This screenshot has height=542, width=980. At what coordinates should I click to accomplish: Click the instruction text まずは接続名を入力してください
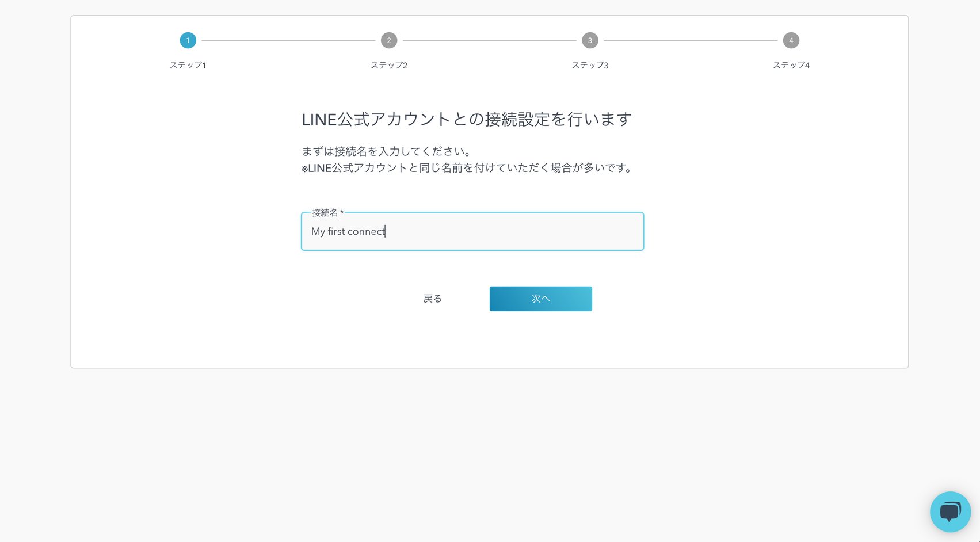coord(386,151)
